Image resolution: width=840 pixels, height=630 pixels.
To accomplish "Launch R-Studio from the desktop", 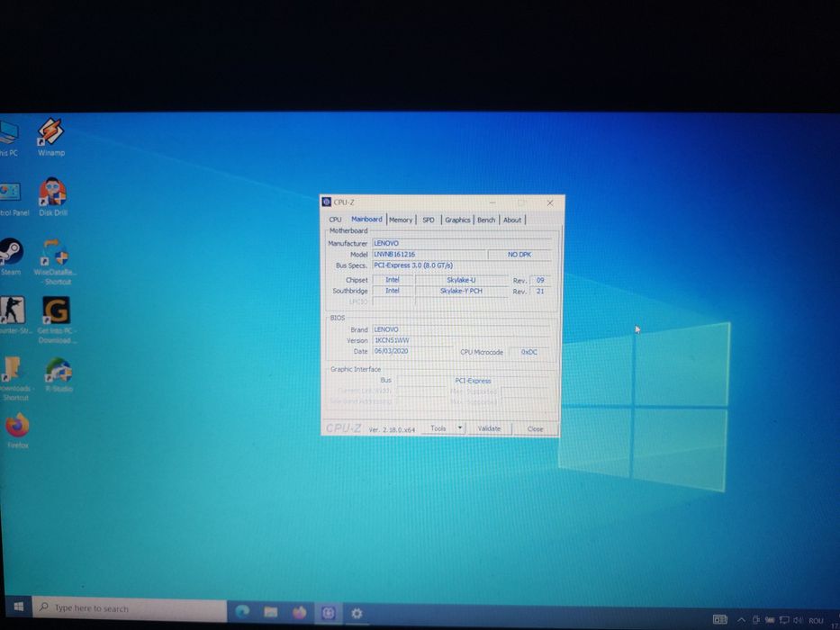I will (59, 374).
